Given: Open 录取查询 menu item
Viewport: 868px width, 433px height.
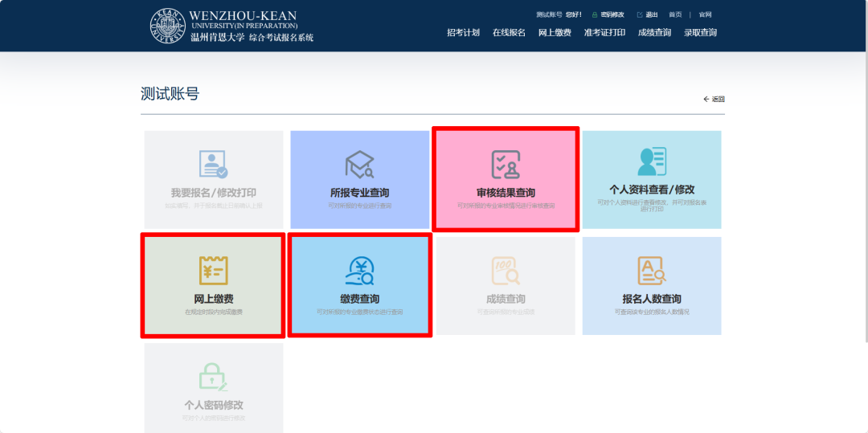Looking at the screenshot, I should (x=700, y=33).
